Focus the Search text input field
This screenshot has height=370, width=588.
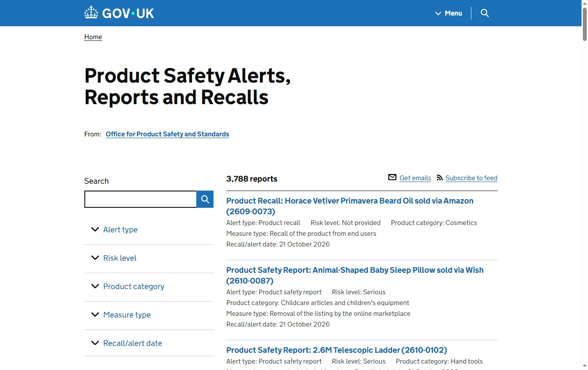click(140, 199)
